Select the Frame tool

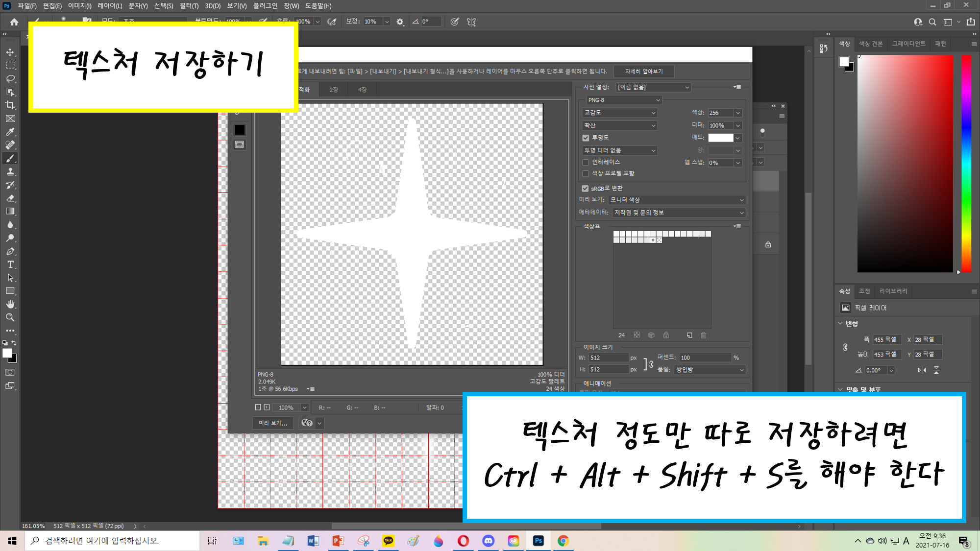(x=10, y=119)
